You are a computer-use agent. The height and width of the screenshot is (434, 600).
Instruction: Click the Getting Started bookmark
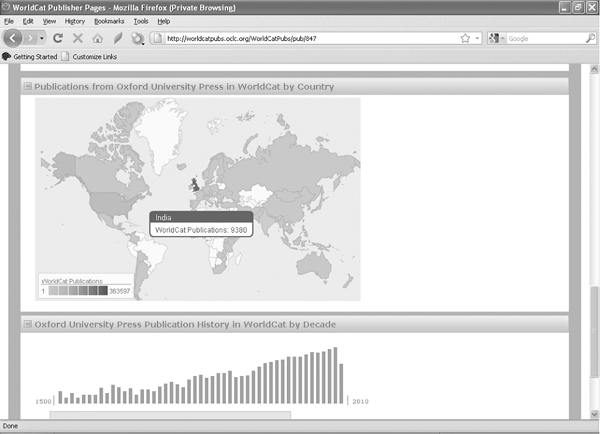(x=33, y=56)
